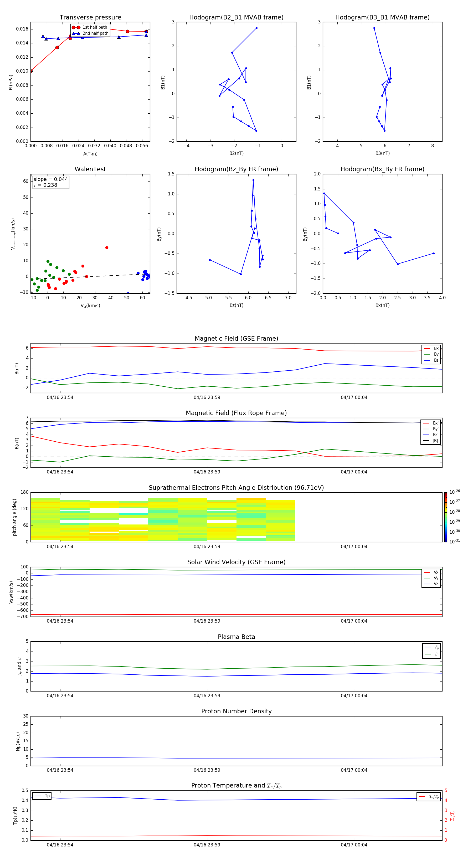Click the 'Np(#/cc)' axis label
Screen dimensions: 473x868
coord(18,741)
